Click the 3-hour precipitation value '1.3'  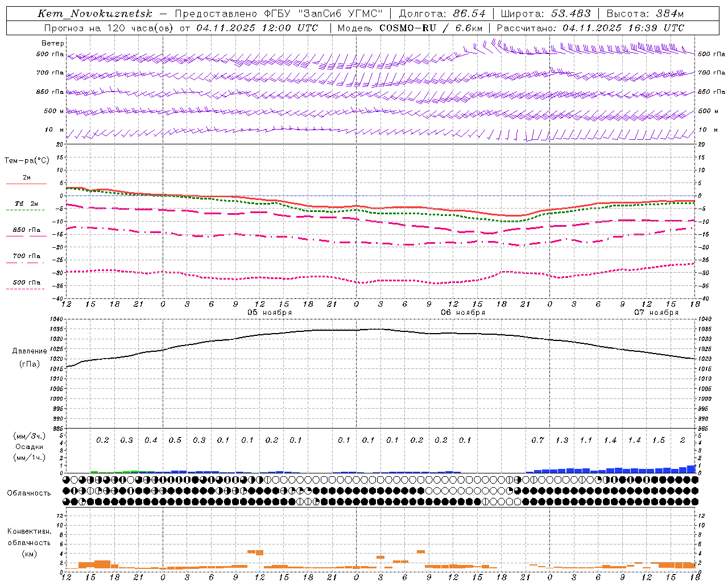[x=562, y=440]
